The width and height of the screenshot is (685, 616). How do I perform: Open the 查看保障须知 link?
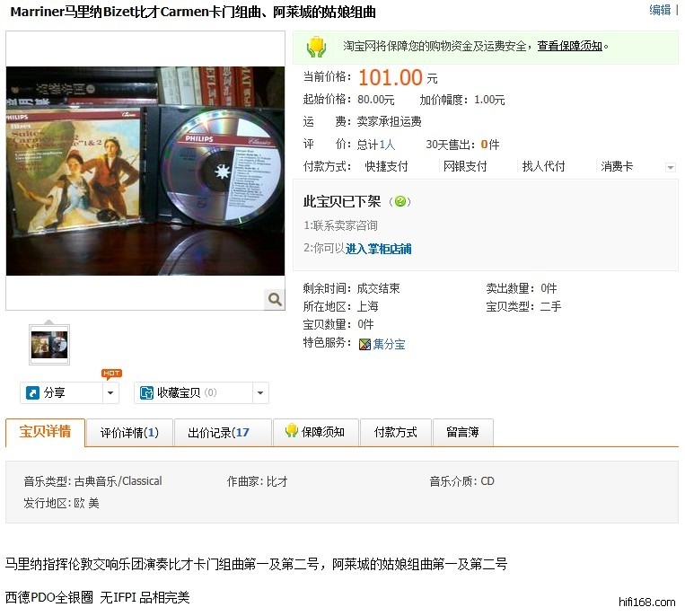(570, 46)
